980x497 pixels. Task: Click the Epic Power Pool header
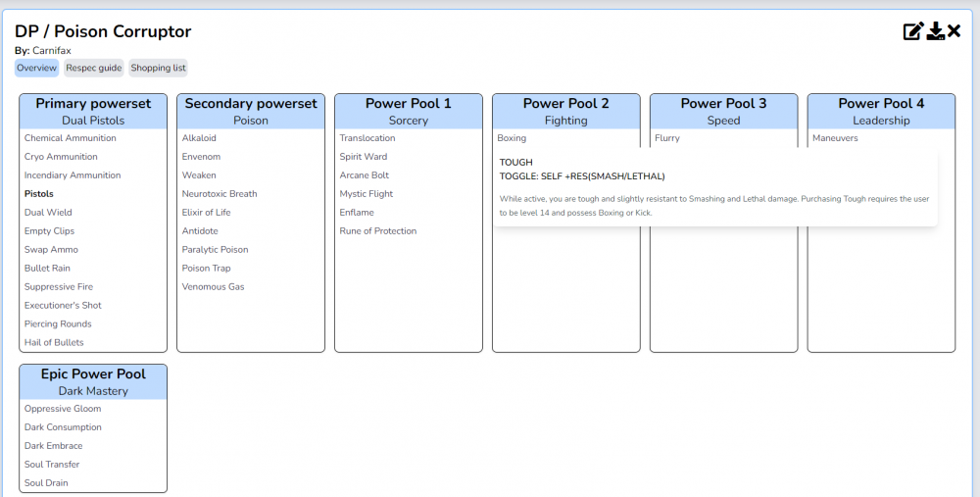coord(93,382)
